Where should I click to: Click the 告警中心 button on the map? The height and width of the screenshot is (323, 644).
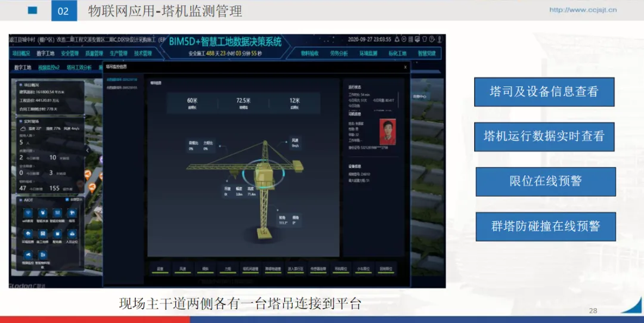pyautogui.click(x=420, y=97)
